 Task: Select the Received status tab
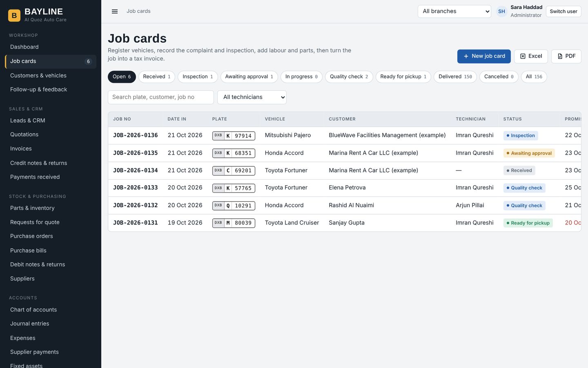click(x=157, y=77)
